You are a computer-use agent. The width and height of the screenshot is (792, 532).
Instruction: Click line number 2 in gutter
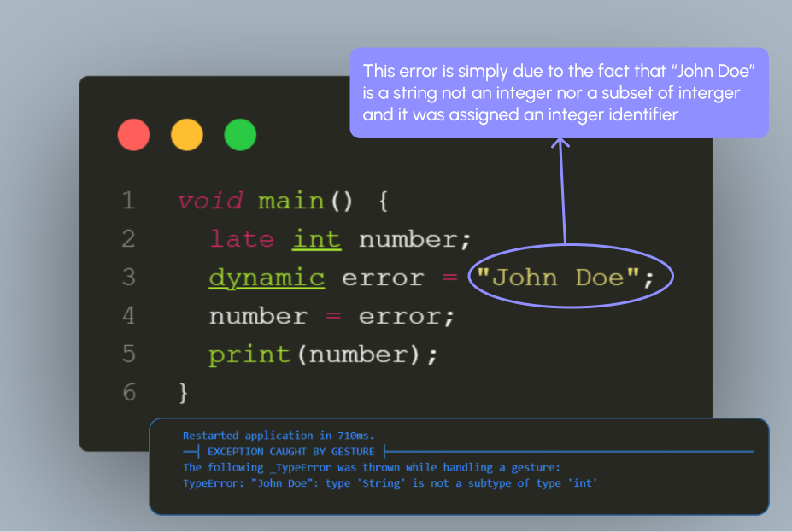(x=128, y=239)
